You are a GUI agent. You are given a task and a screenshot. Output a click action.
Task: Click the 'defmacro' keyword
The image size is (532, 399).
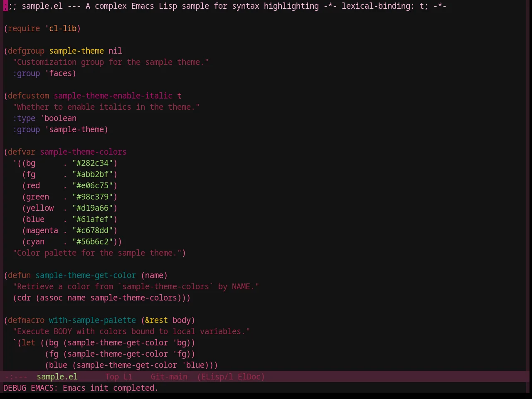click(26, 320)
